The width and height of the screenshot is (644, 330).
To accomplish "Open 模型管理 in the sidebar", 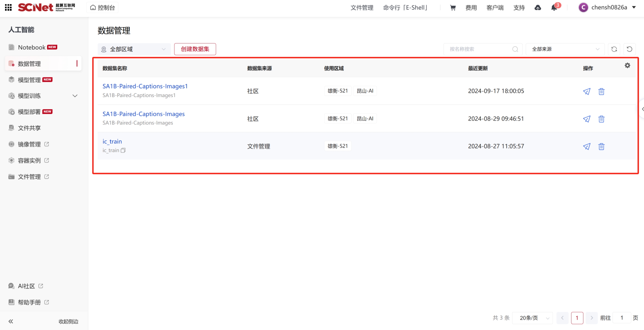I will pos(29,80).
